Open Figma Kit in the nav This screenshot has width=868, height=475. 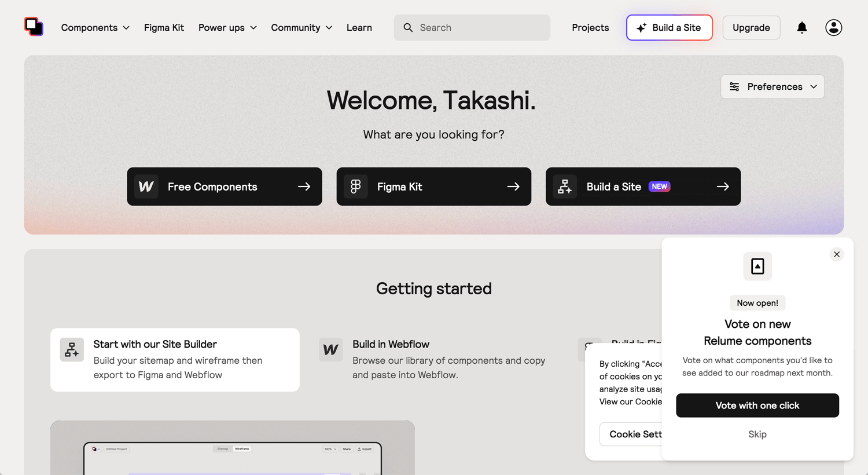[164, 27]
